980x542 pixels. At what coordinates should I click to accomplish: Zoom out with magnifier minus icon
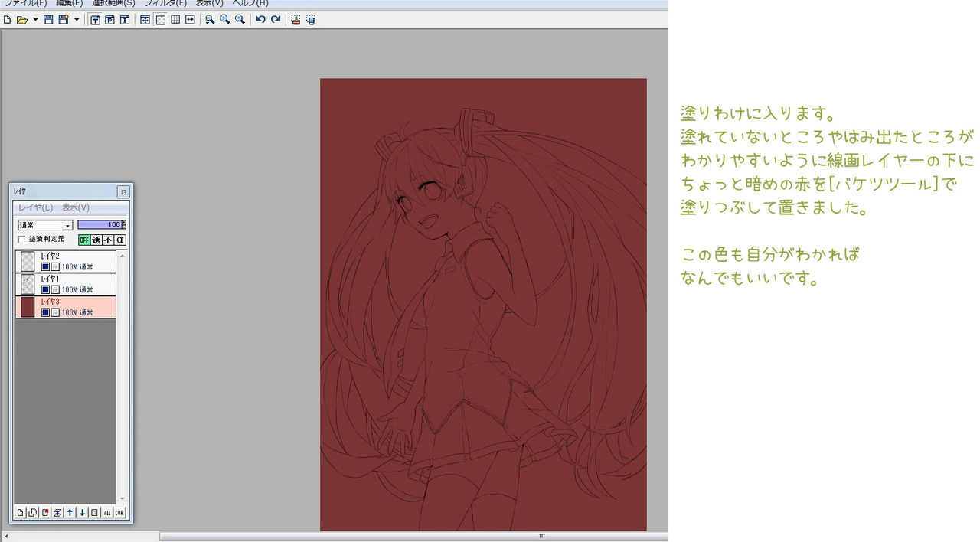240,20
